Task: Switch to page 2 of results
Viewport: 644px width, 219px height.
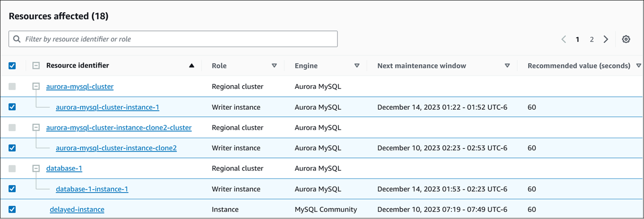Action: pyautogui.click(x=591, y=39)
